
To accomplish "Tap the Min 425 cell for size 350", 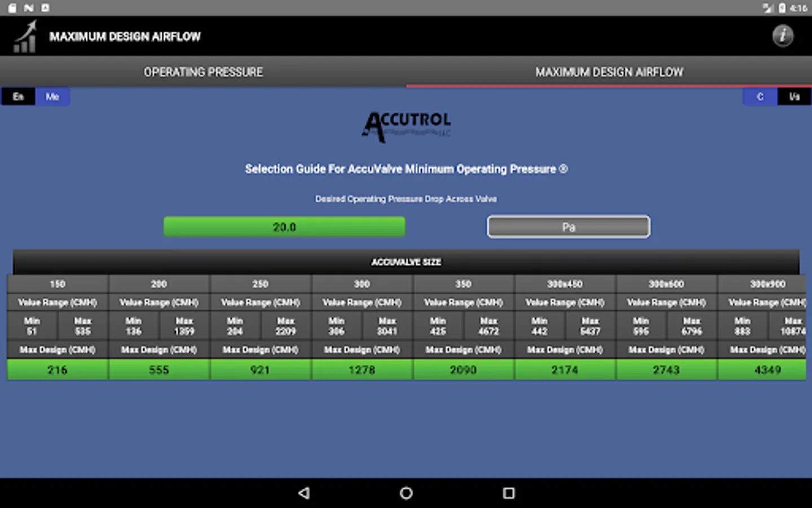I will [x=438, y=326].
